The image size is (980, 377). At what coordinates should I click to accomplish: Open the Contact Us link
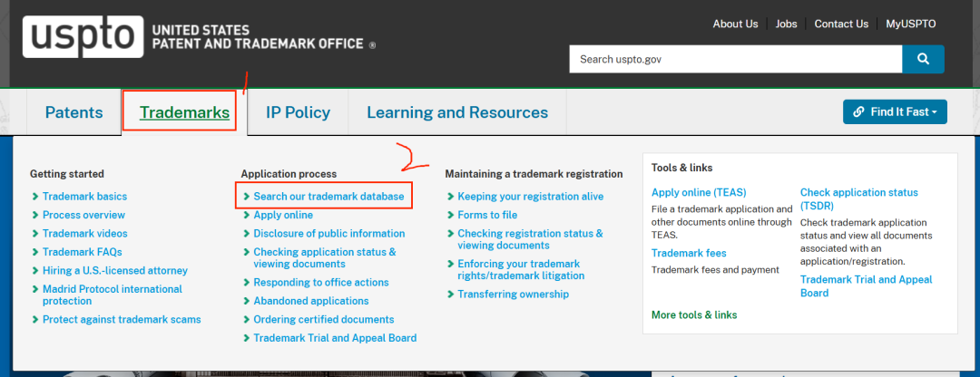[841, 24]
